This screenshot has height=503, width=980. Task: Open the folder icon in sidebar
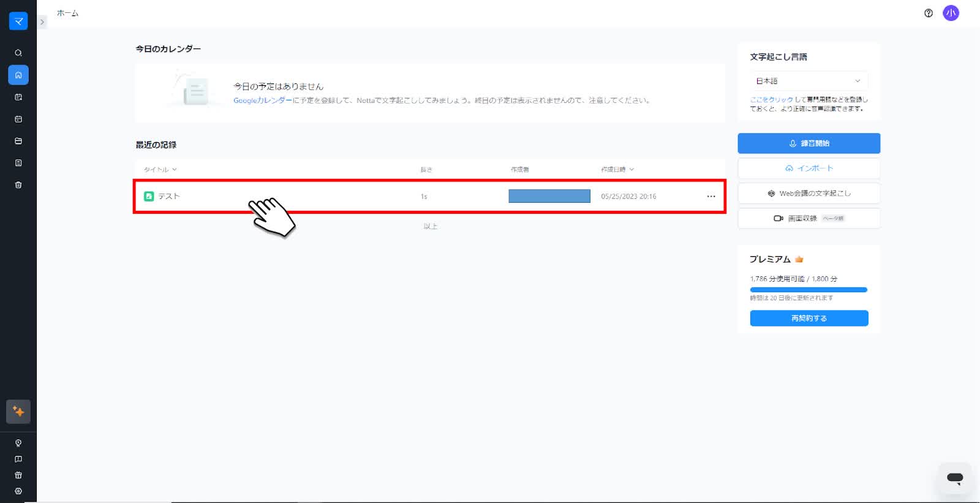(18, 141)
